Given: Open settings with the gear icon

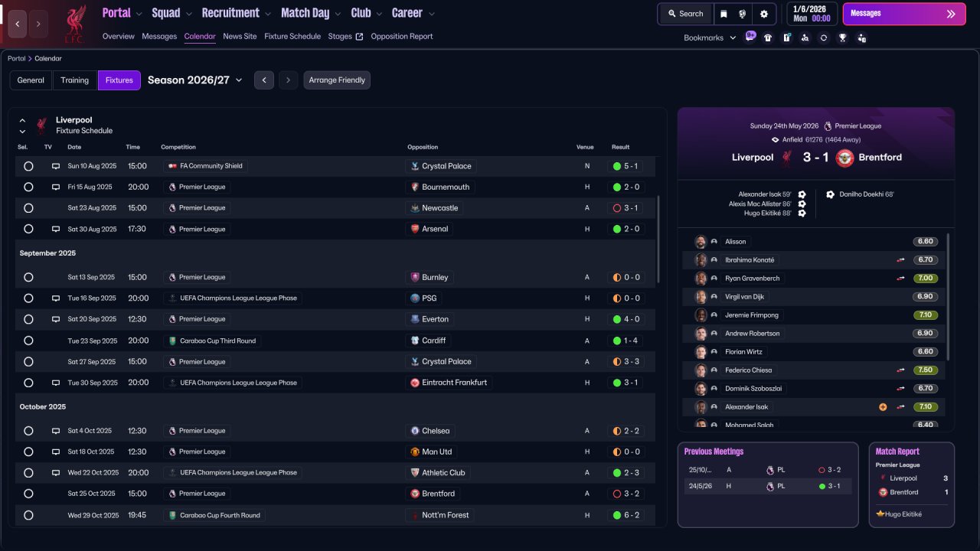Looking at the screenshot, I should tap(764, 14).
